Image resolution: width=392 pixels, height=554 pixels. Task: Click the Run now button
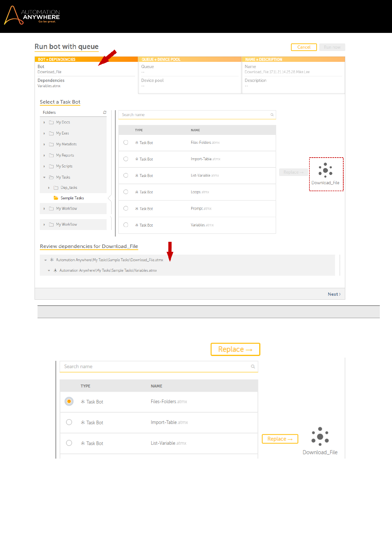point(332,47)
